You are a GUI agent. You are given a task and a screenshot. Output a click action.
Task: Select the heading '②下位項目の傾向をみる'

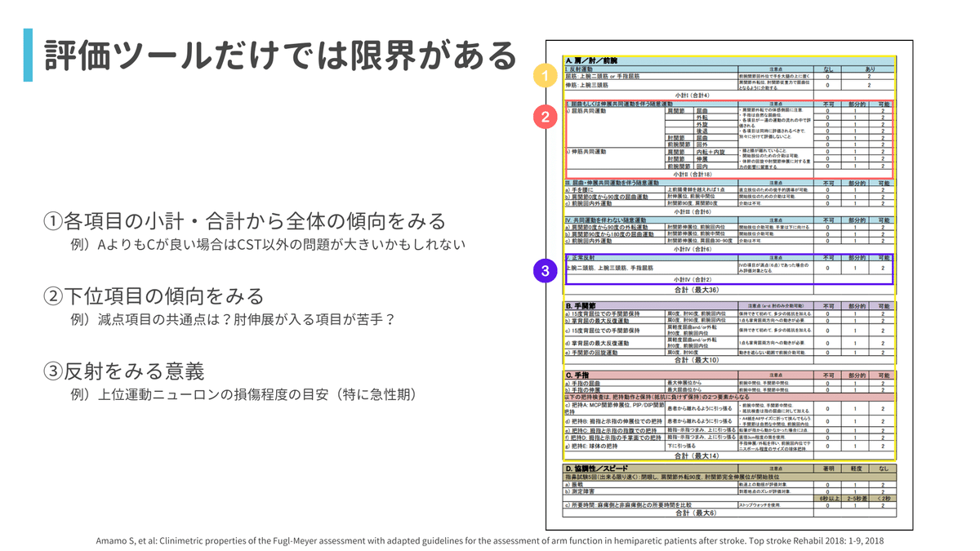tap(154, 295)
